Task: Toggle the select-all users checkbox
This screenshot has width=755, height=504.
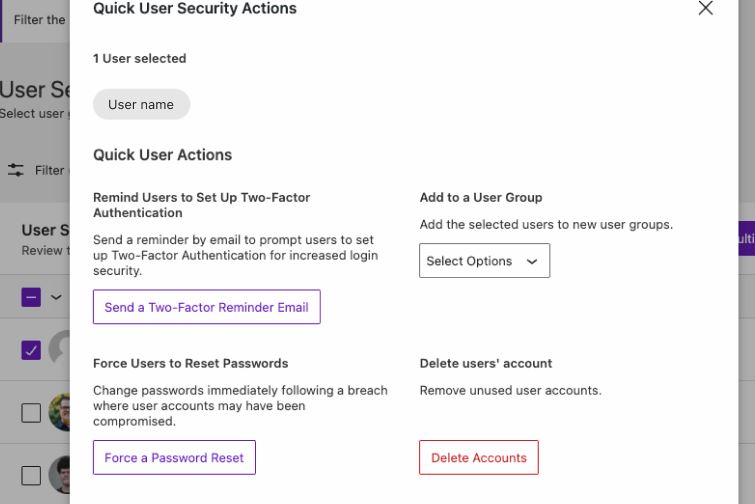Action: (31, 297)
